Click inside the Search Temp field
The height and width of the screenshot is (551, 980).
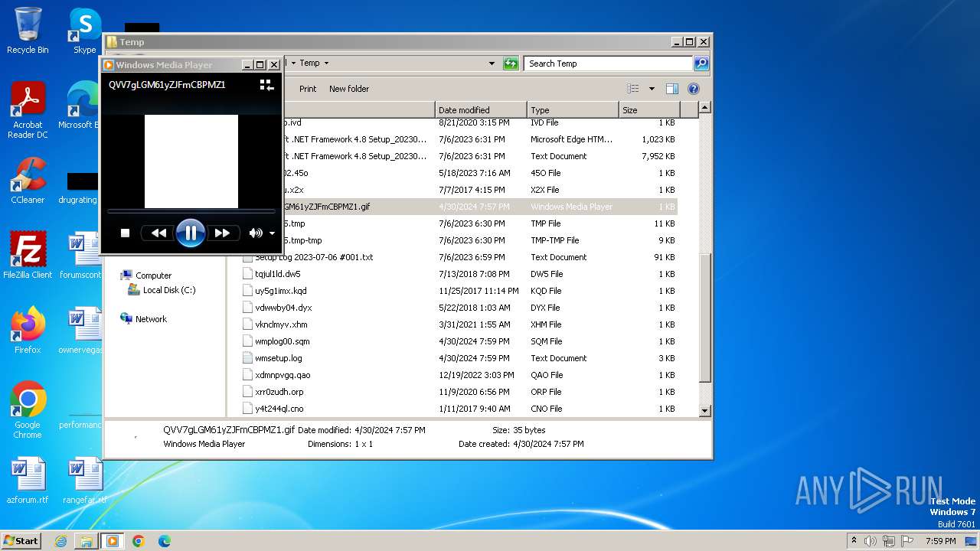tap(609, 64)
